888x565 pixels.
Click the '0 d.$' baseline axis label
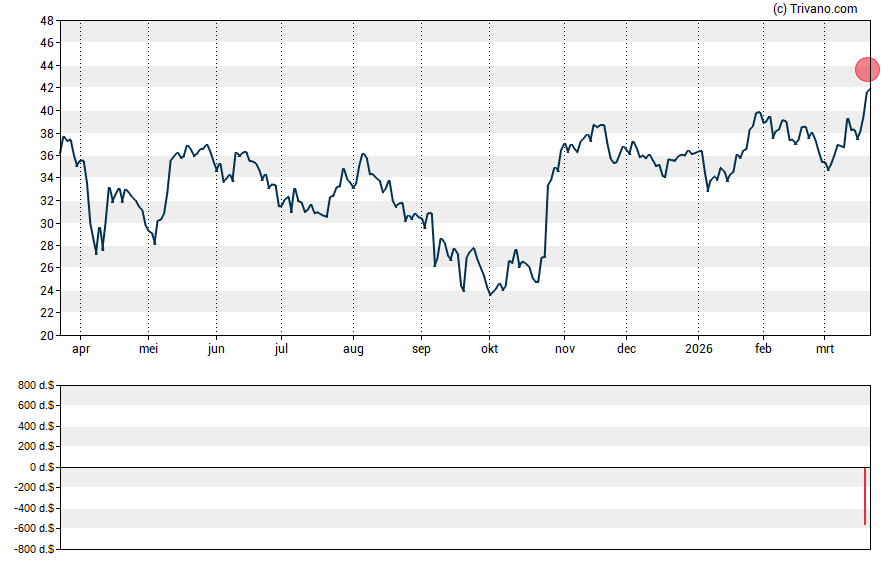pyautogui.click(x=41, y=467)
